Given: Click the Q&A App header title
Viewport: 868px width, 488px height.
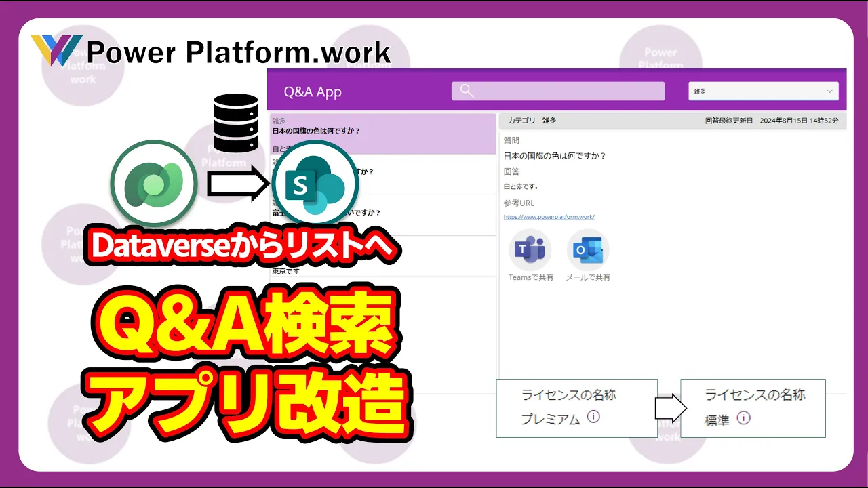Looking at the screenshot, I should click(313, 91).
